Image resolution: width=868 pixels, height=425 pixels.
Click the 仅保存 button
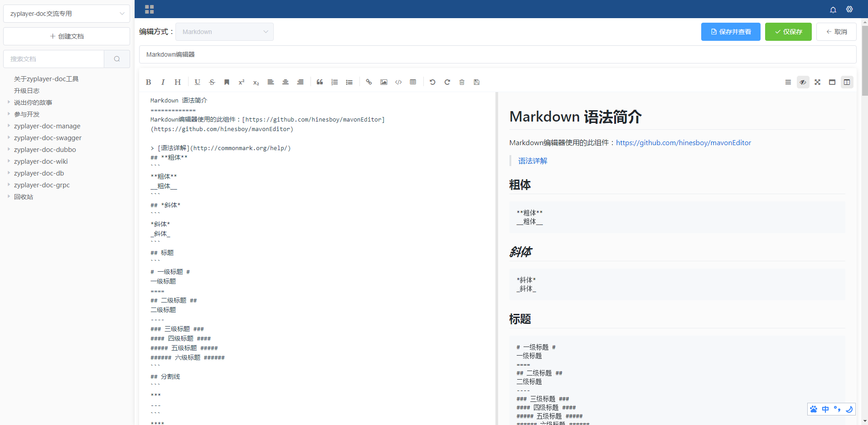788,32
